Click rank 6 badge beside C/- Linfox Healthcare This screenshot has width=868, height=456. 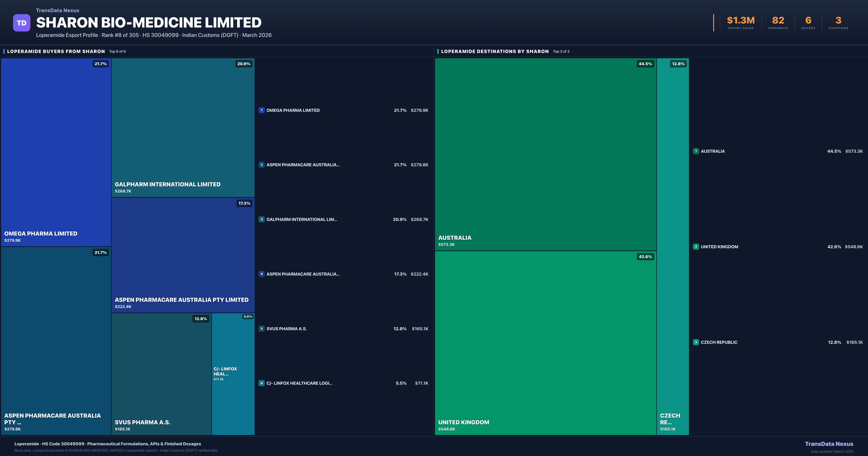261,383
